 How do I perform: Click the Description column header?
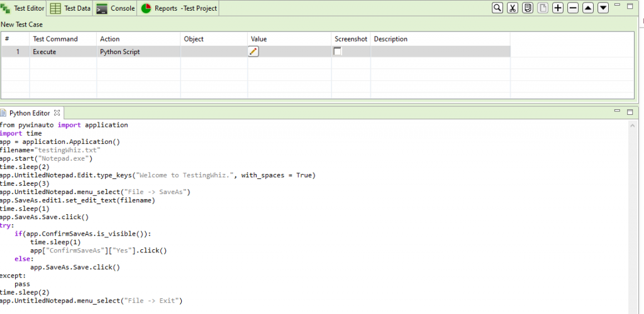[441, 39]
